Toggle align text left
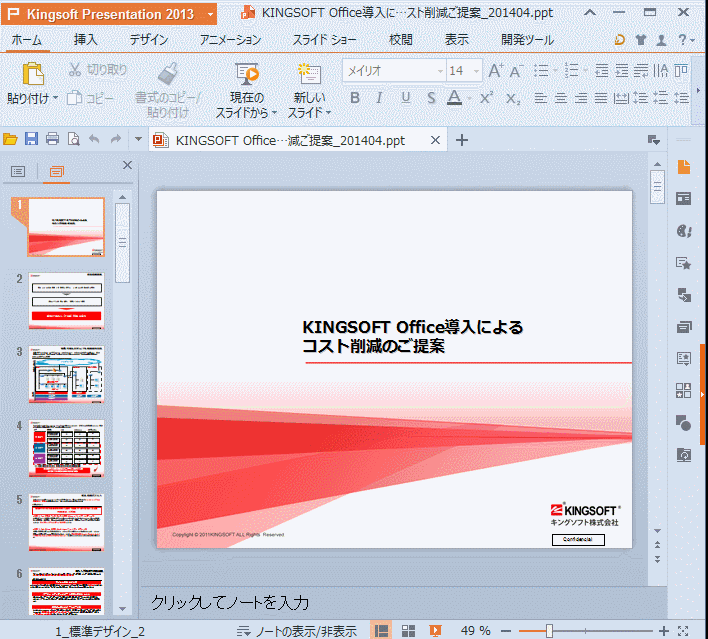Viewport: 708px width, 639px height. click(540, 98)
